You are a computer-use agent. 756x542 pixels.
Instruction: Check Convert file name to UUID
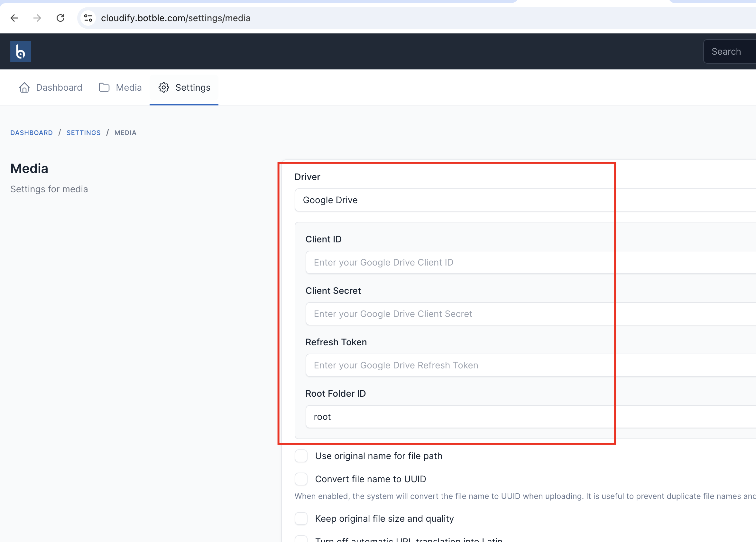coord(301,479)
